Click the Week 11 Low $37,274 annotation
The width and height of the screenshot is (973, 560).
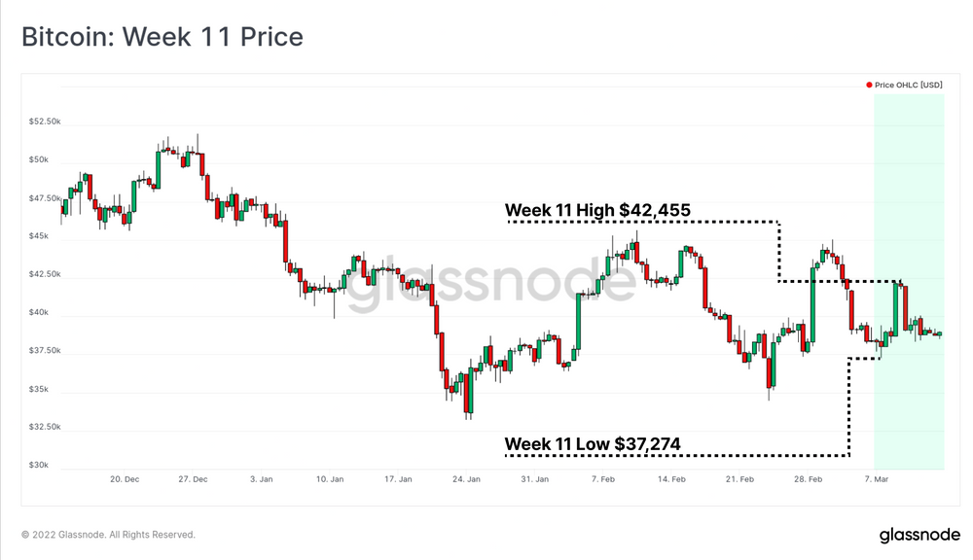pos(593,444)
